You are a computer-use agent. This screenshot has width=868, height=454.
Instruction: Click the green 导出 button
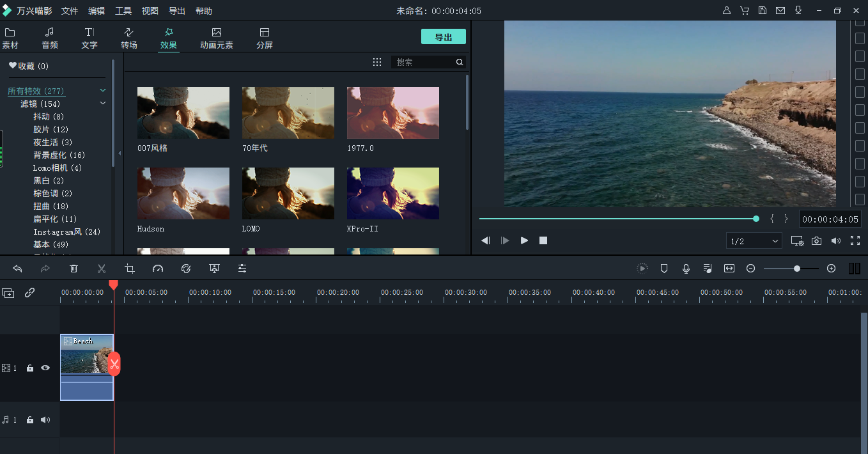[443, 37]
